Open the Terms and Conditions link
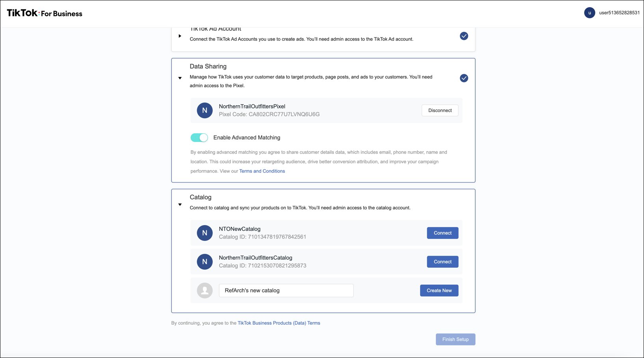Screen dimensions: 644x358 [262, 171]
